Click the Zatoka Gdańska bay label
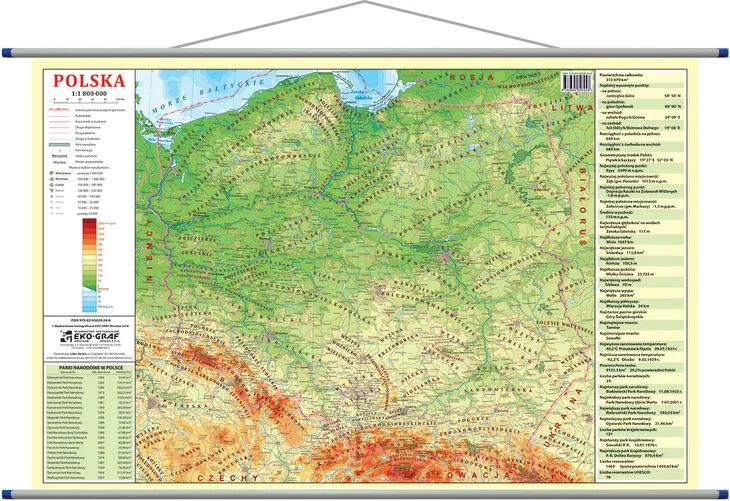The image size is (730, 501). coord(360,94)
